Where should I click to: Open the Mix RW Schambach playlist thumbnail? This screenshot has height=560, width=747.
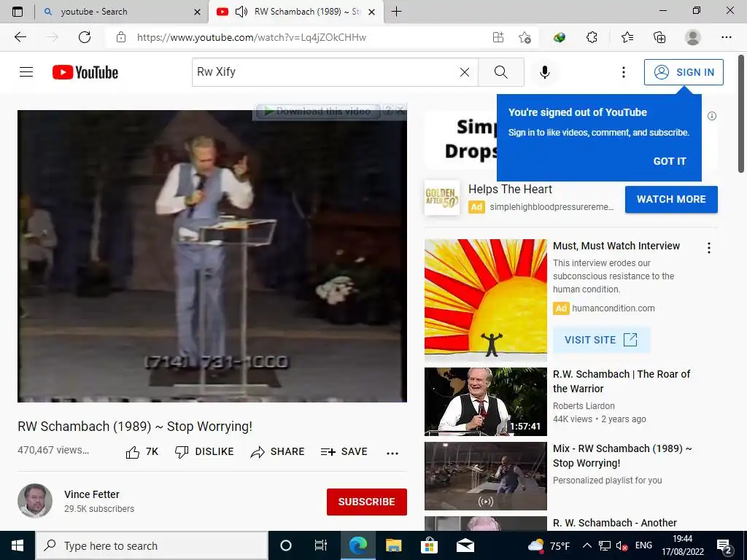[485, 475]
